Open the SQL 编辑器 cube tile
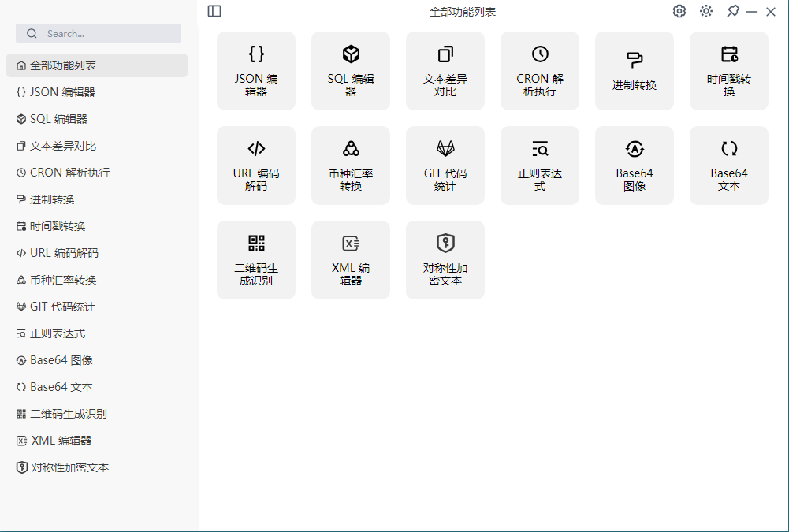 (351, 71)
